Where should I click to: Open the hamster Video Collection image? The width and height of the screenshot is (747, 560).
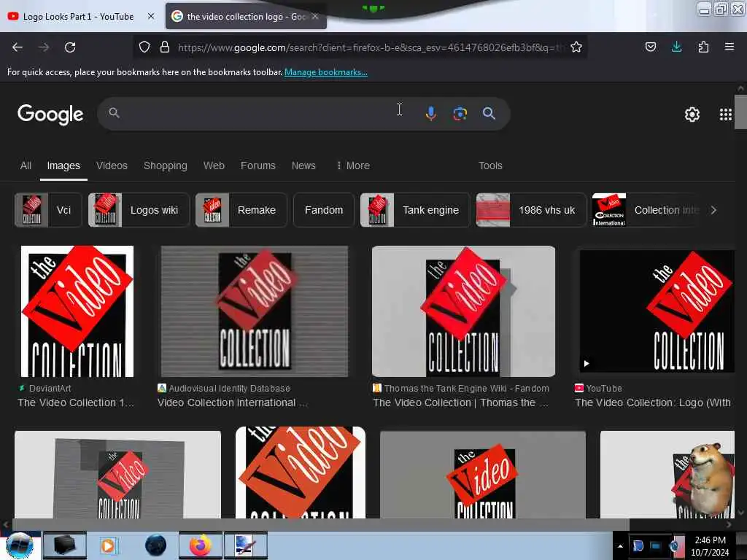click(x=667, y=475)
